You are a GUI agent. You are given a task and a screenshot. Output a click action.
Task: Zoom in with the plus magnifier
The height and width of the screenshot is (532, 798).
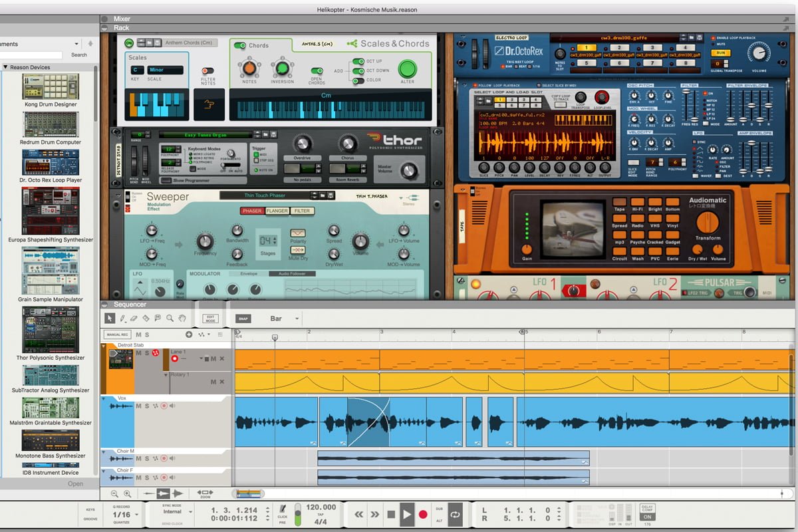click(128, 493)
